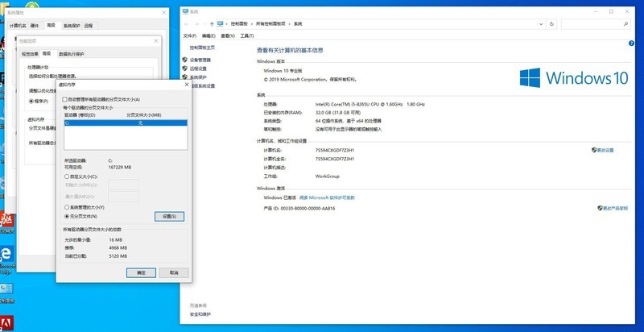Open Adobe desktop shortcut icon
The height and width of the screenshot is (332, 644).
pos(6,323)
